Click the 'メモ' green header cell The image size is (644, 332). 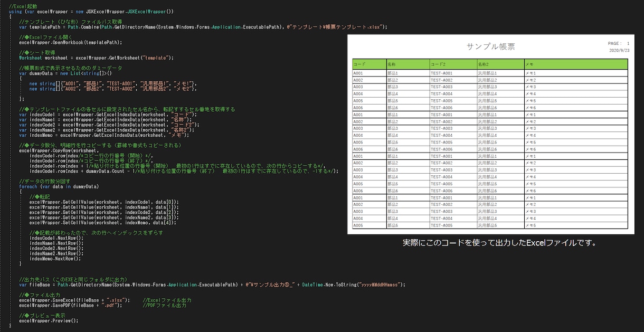[576, 64]
